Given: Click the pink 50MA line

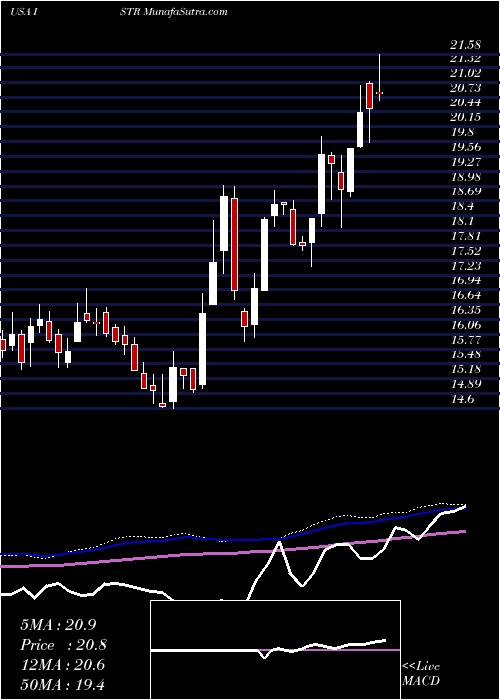Looking at the screenshot, I should 232,553.
